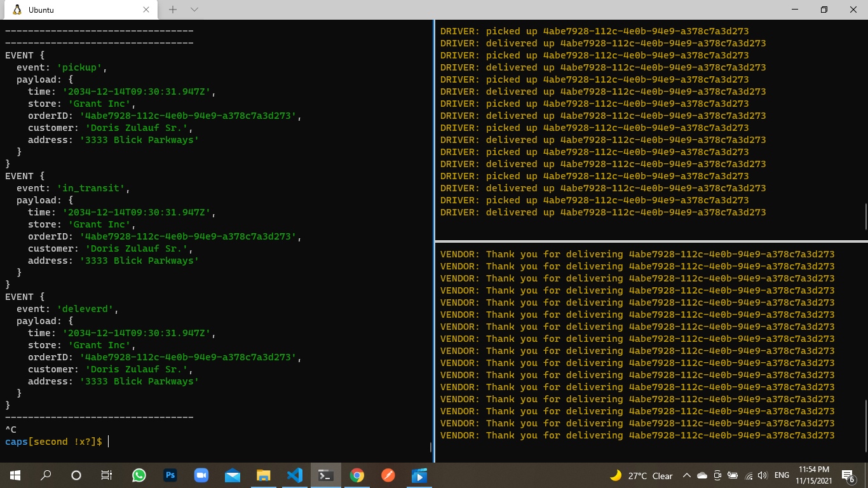Open File Explorer

[x=264, y=475]
